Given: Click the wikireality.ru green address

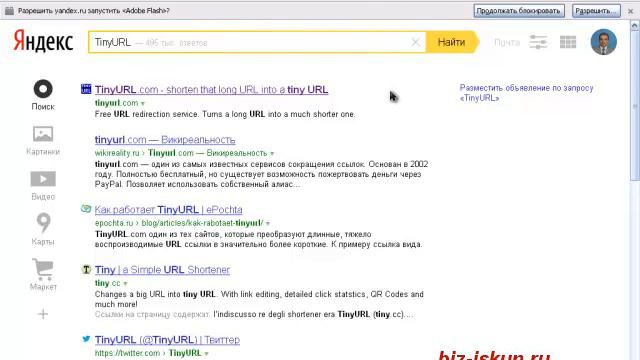Looking at the screenshot, I should pos(117,153).
